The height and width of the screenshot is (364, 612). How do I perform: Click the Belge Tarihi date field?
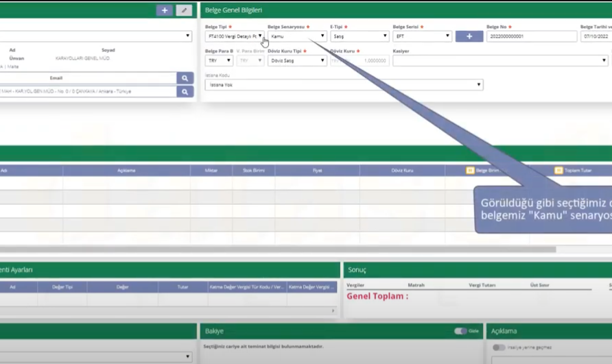596,36
